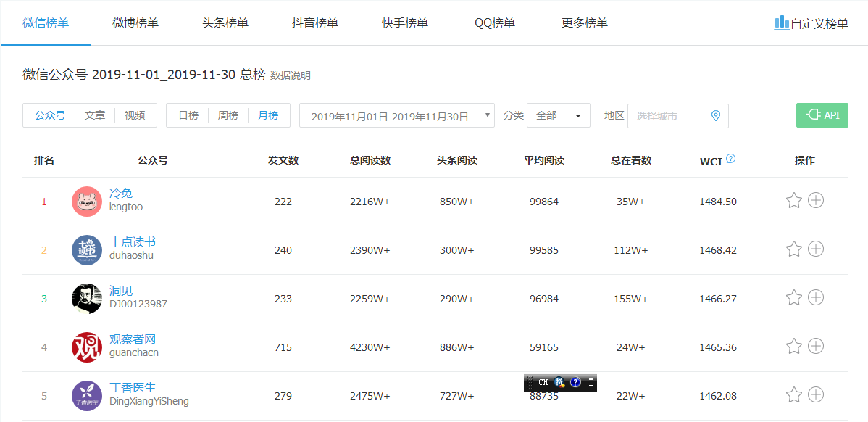Switch to 月榜 monthly ranking
Viewport: 868px width, 422px height.
(268, 116)
